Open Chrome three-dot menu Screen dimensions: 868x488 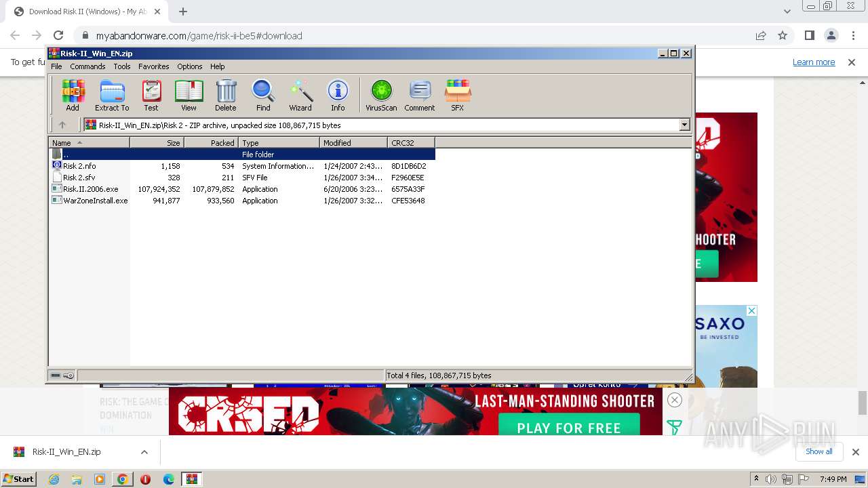pos(852,35)
